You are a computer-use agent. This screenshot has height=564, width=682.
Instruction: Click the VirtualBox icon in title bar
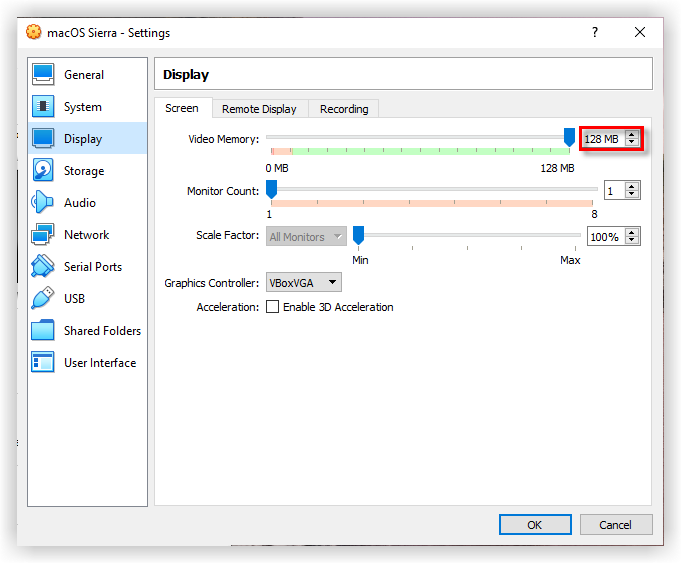click(33, 32)
